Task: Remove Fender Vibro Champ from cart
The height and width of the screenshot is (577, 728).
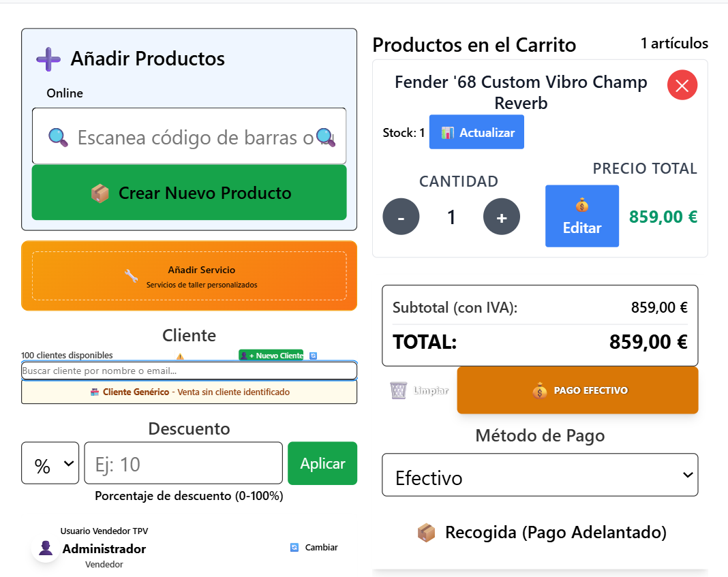Action: 682,86
